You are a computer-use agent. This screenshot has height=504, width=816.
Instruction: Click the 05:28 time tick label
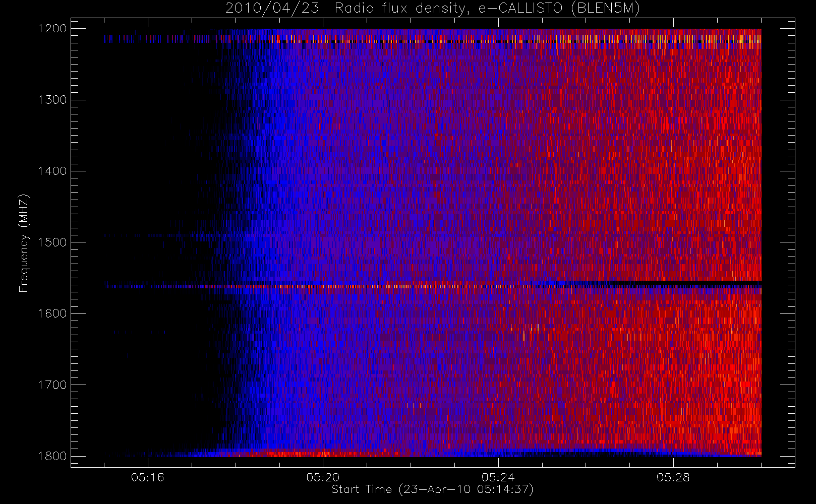pos(673,477)
